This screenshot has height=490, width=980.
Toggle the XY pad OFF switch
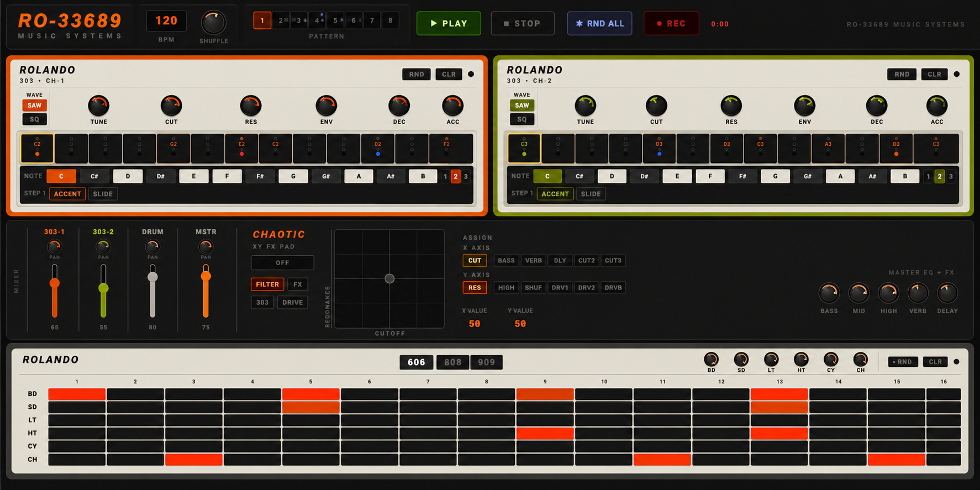[x=282, y=262]
